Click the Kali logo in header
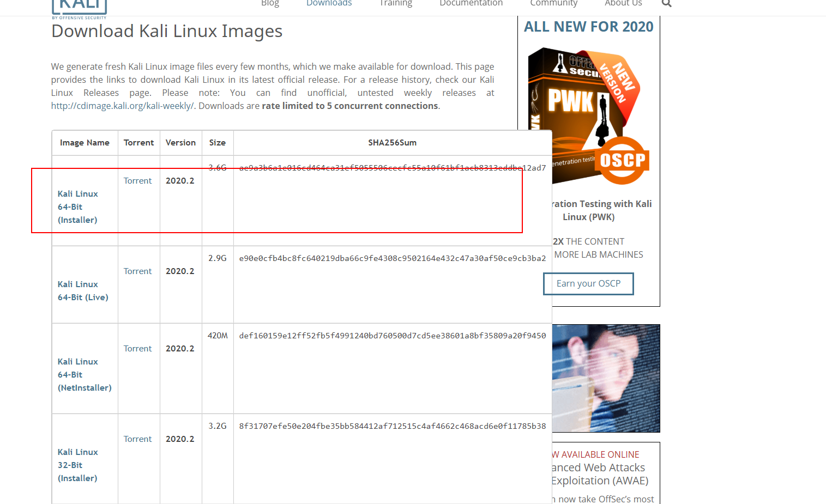Screen dimensions: 826x504 (80, 9)
